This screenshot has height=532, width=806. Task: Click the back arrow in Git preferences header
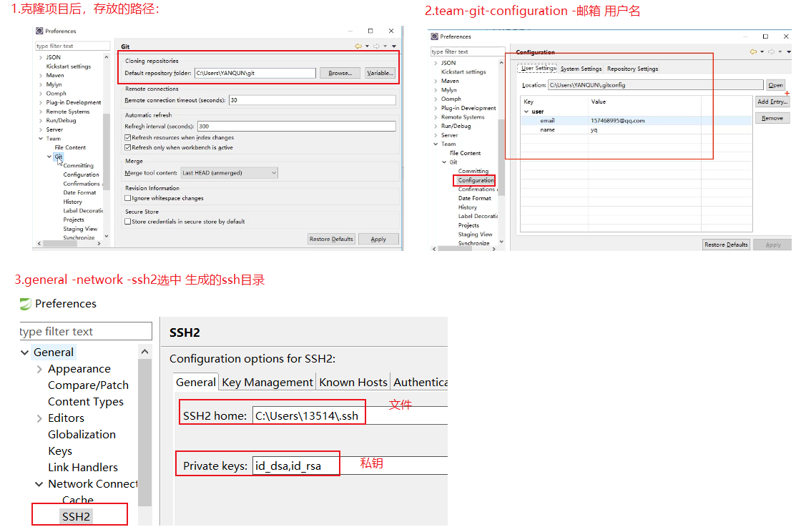tap(358, 46)
